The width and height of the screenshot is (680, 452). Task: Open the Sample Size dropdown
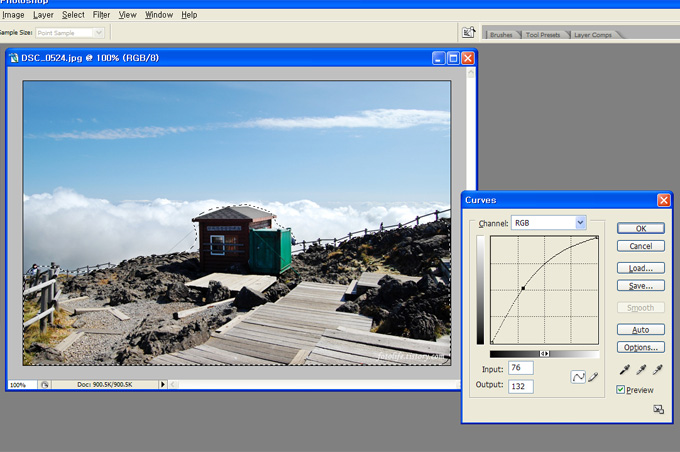tap(69, 33)
